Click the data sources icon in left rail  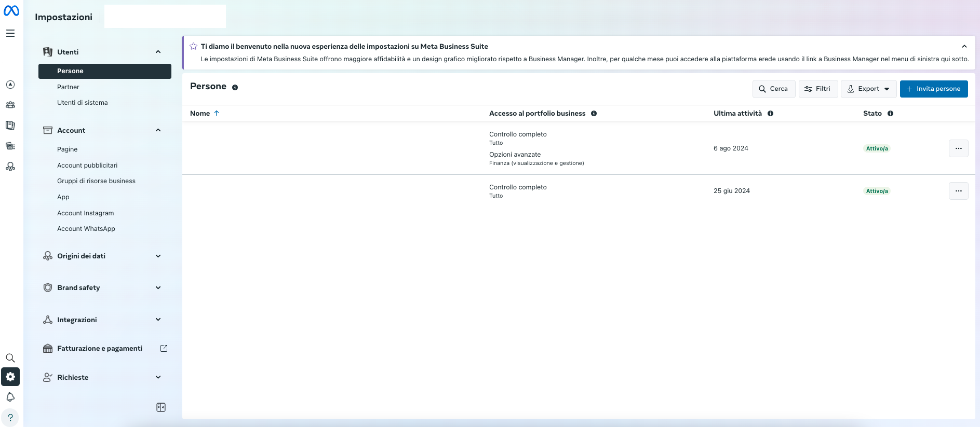click(10, 167)
